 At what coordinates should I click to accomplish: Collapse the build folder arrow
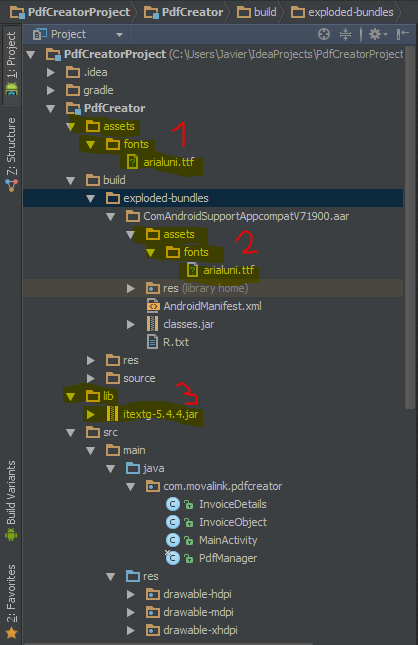point(71,181)
